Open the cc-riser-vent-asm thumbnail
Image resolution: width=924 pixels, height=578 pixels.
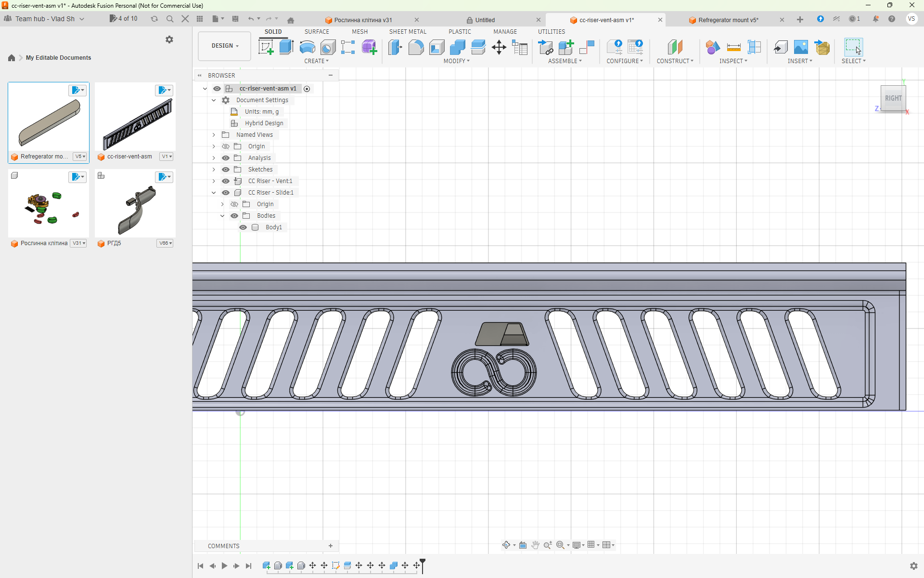135,117
